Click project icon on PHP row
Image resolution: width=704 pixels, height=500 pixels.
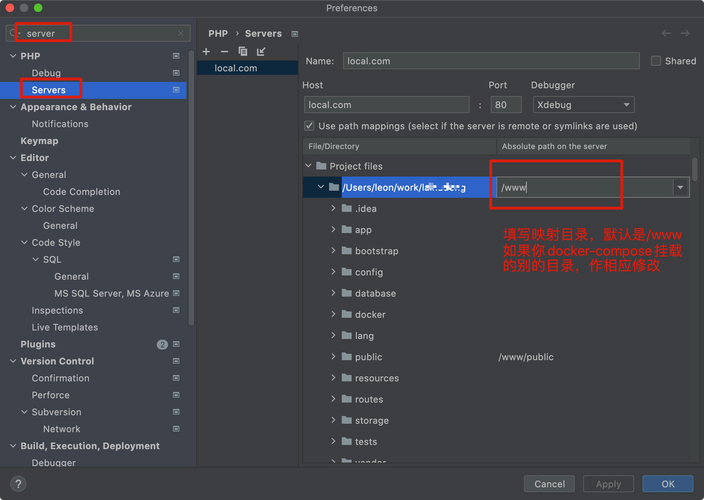click(176, 56)
